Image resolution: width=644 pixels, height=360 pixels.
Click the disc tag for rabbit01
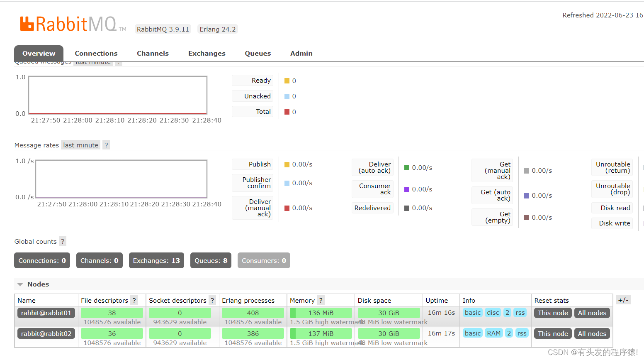(493, 312)
